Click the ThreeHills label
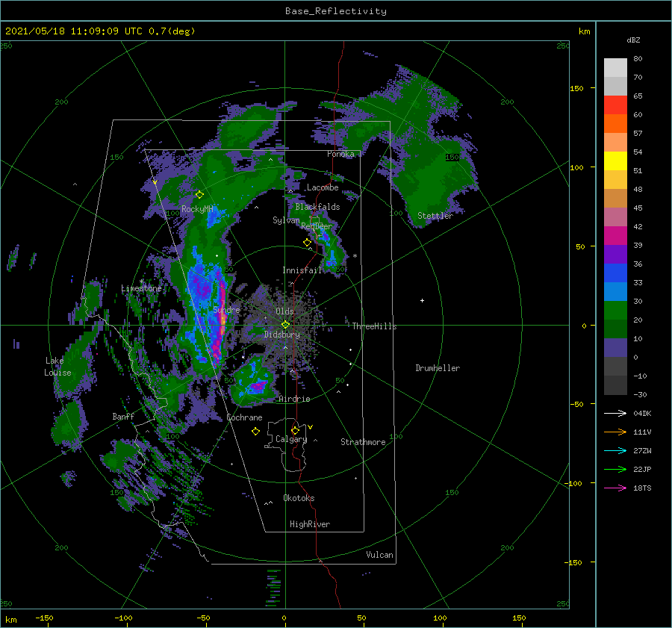The image size is (672, 628). [374, 326]
